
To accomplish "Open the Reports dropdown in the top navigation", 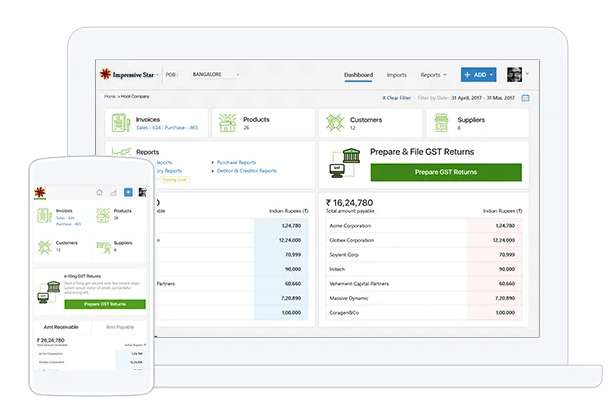I will 433,75.
